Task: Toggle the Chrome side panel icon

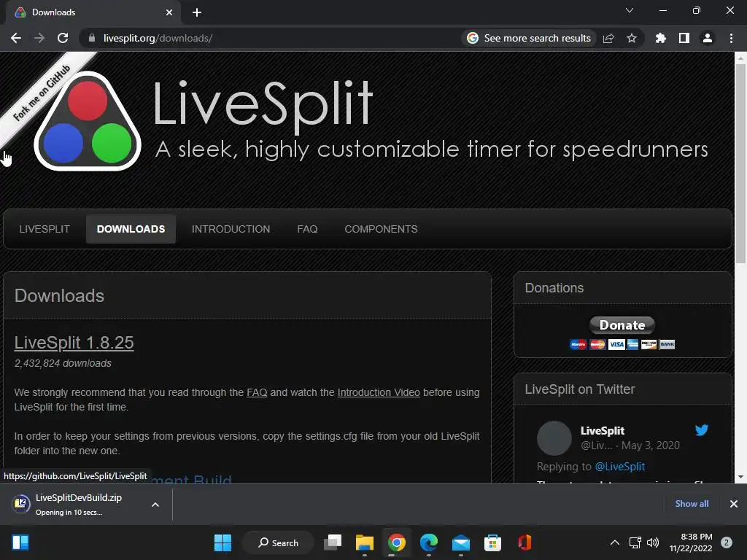Action: point(684,38)
